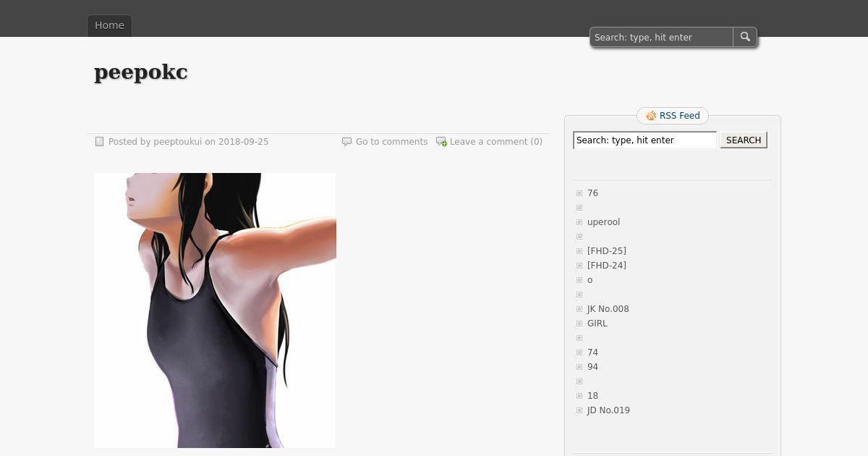The height and width of the screenshot is (456, 868).
Task: Click the magnifier search icon in header
Action: tap(745, 37)
